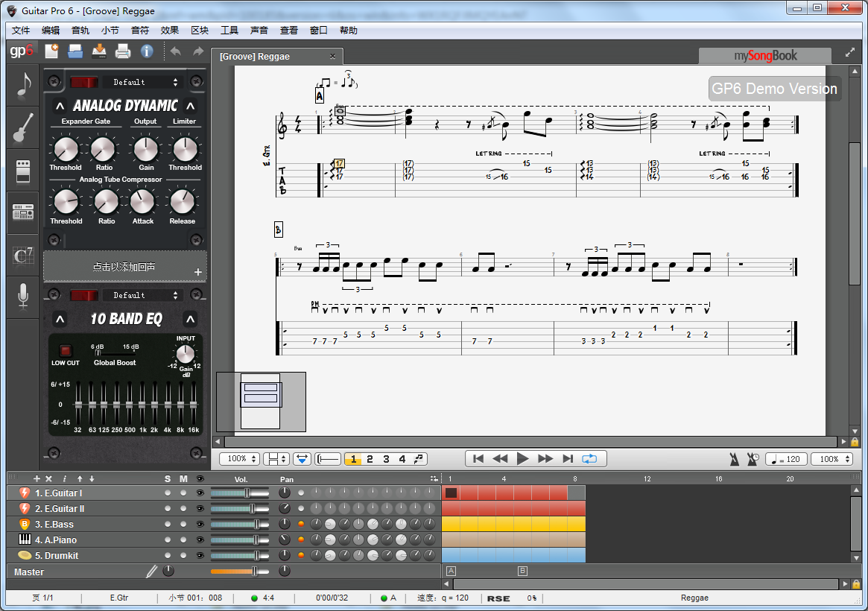
Task: Collapse the 10 BAND EQ panel chevron
Action: point(58,318)
